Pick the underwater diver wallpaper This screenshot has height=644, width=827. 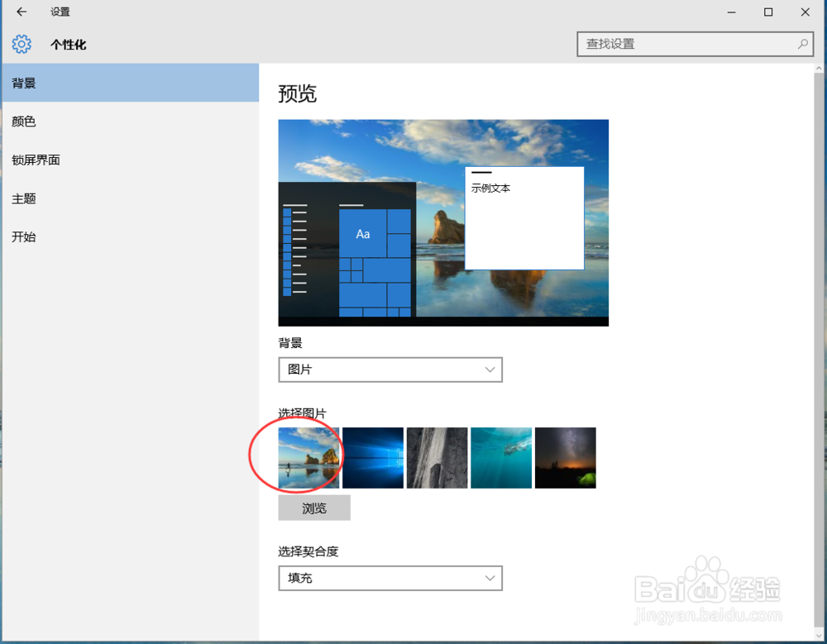(501, 457)
